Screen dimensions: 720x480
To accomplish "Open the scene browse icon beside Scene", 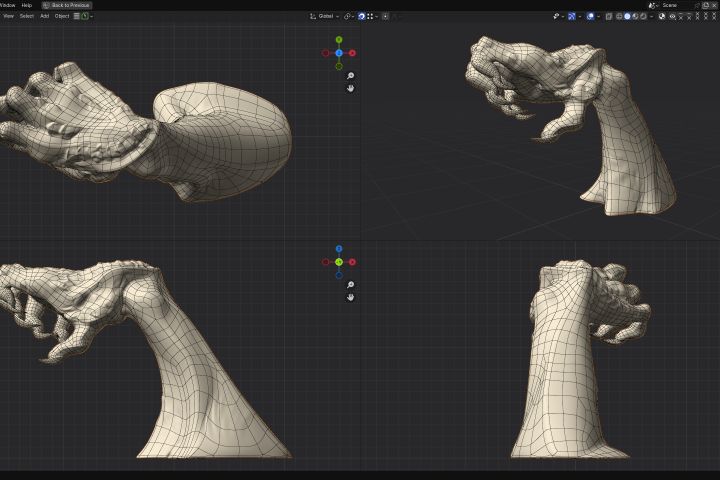I will point(653,5).
